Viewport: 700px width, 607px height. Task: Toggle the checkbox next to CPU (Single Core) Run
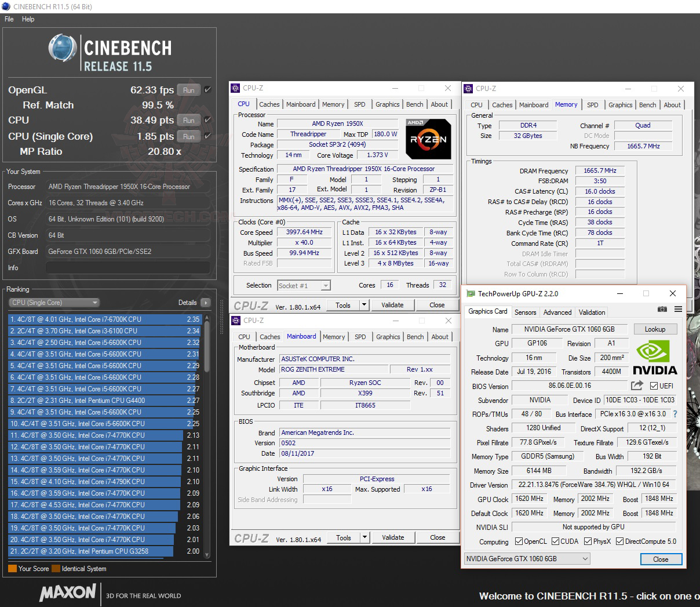click(207, 136)
